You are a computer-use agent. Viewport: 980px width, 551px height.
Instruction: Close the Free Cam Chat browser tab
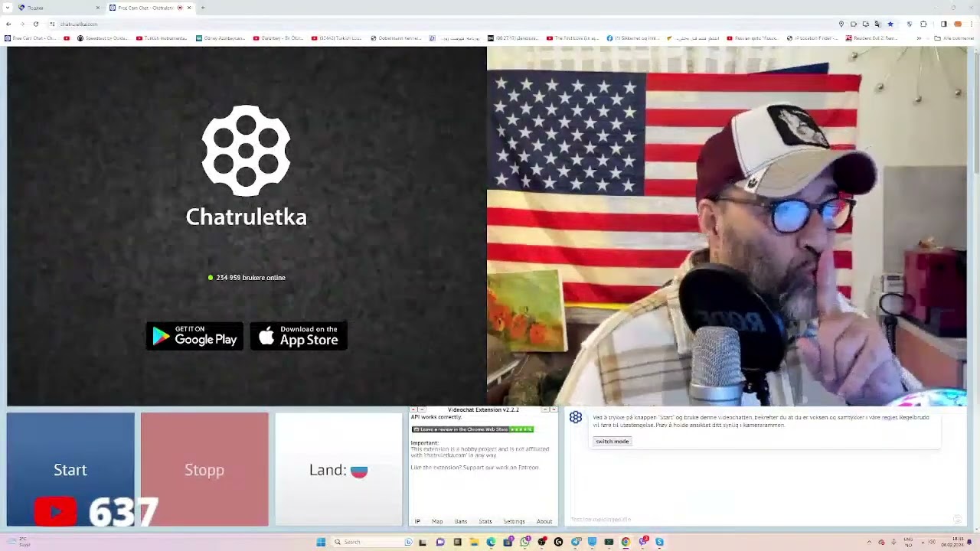click(x=189, y=8)
